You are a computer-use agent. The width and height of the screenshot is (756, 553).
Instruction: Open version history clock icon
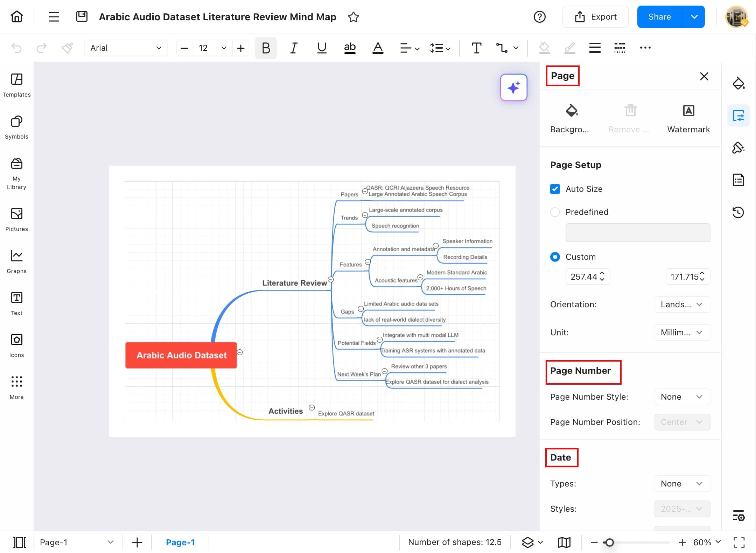click(738, 212)
